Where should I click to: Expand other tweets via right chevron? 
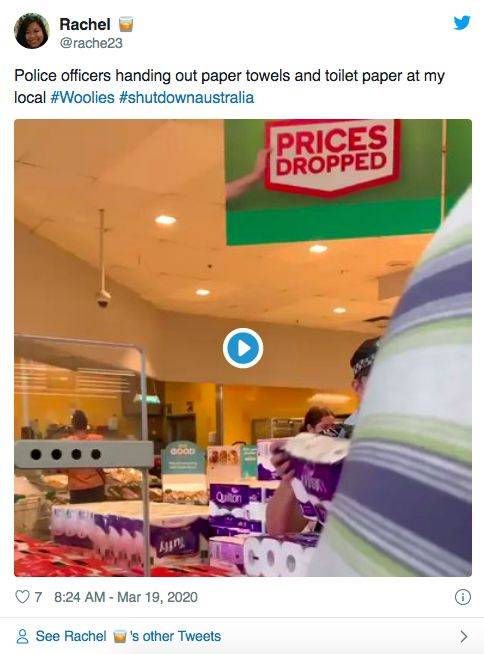point(464,636)
